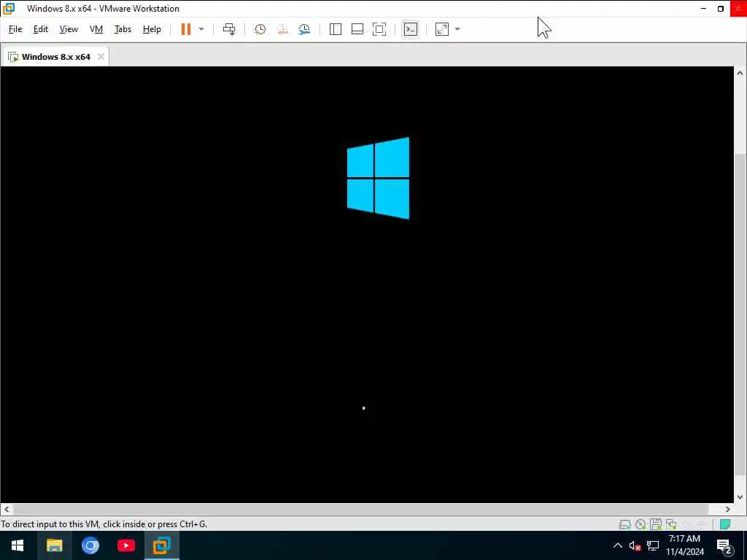Click VMware Workstation taskbar icon
Image resolution: width=747 pixels, height=560 pixels.
pyautogui.click(x=161, y=545)
